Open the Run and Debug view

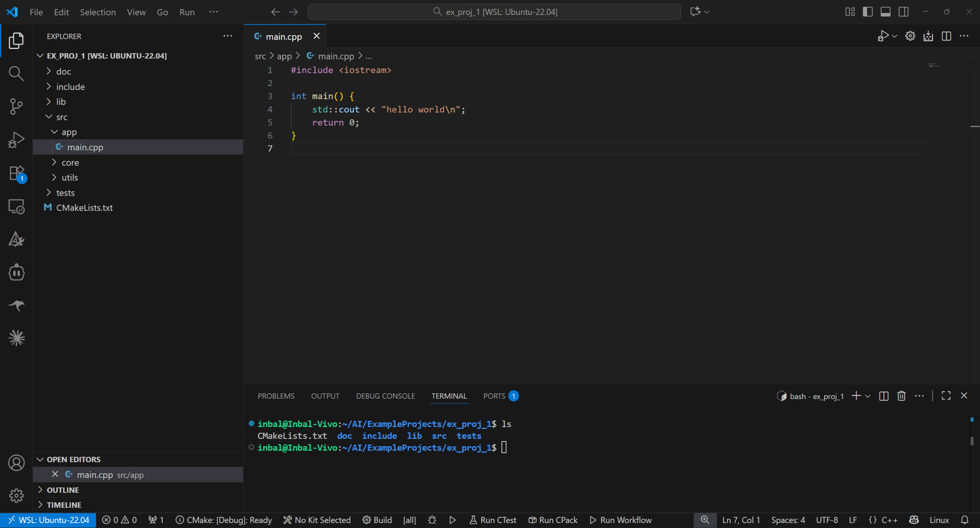16,139
